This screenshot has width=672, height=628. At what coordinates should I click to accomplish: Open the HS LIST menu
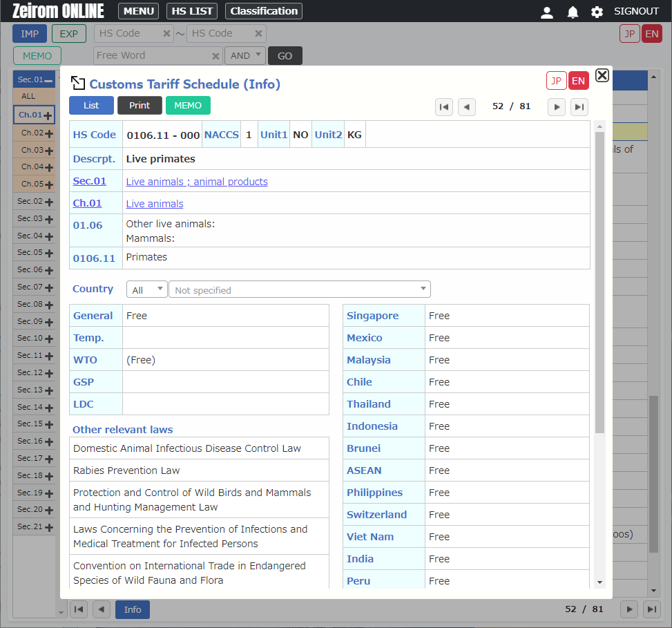coord(192,11)
